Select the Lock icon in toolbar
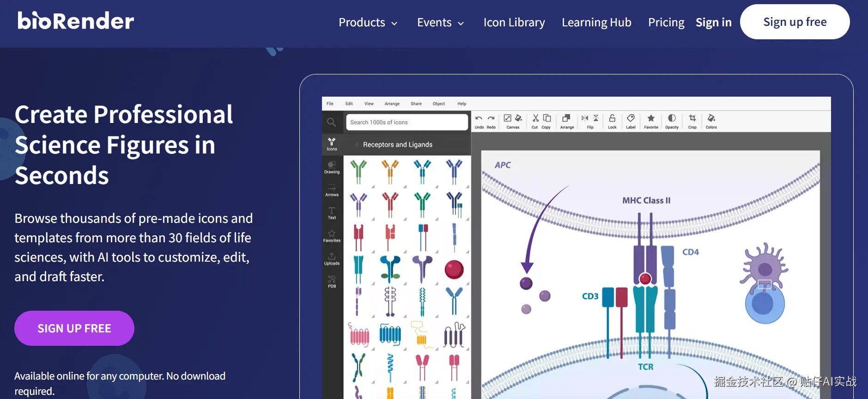This screenshot has width=868, height=399. coord(612,118)
